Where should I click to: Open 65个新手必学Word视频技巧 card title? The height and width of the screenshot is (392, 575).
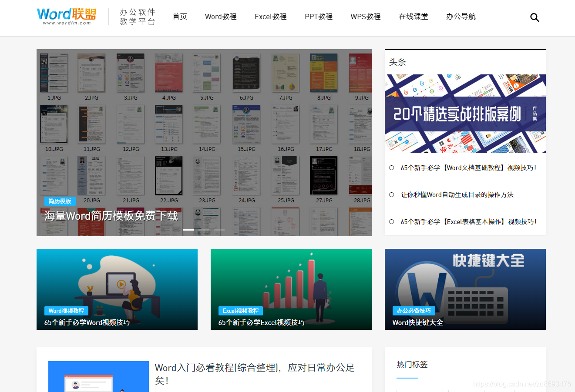(x=87, y=322)
